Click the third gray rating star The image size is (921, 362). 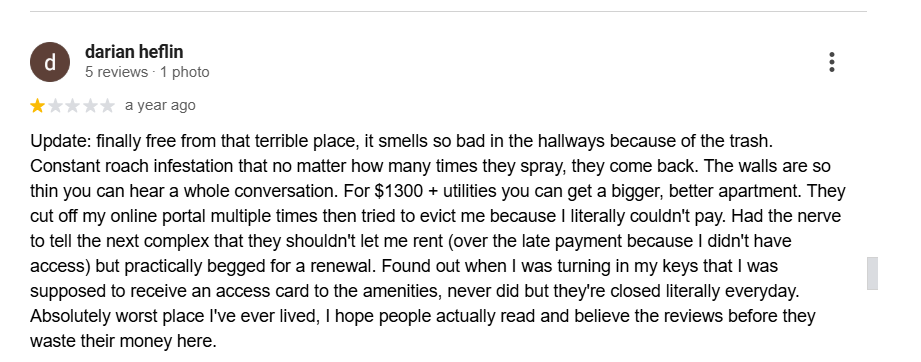pos(73,106)
